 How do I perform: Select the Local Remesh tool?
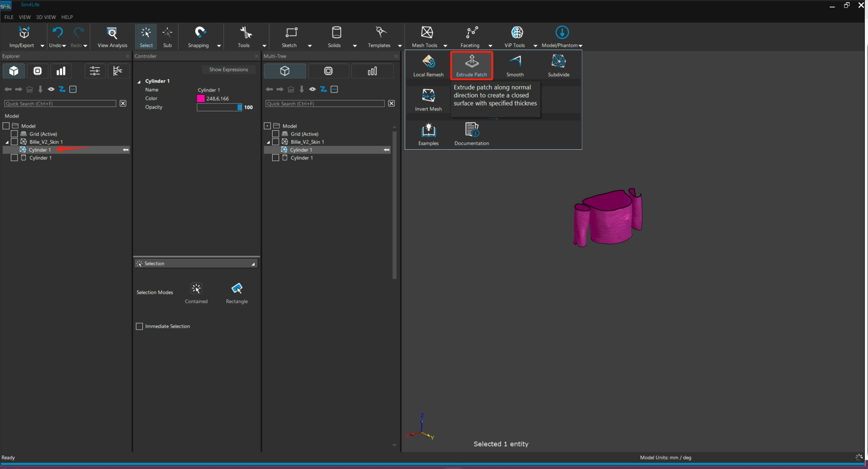tap(428, 65)
